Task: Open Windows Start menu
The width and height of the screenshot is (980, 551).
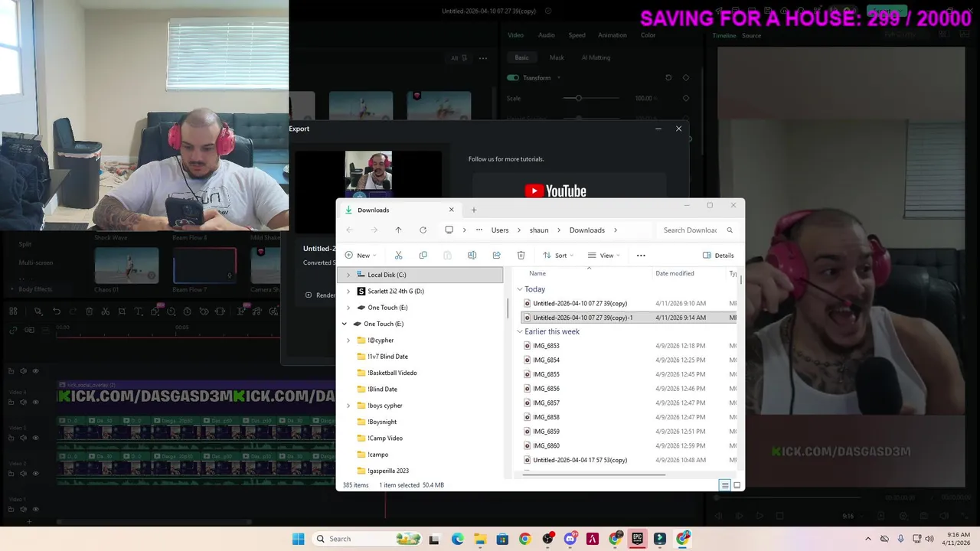Action: (x=298, y=539)
